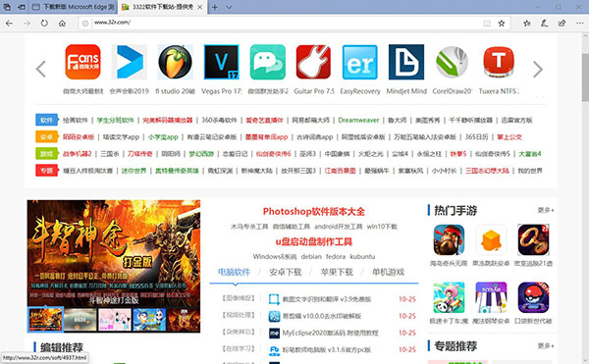Select the second banner thumbnail
Screen dimensions: 589x364
click(x=80, y=320)
